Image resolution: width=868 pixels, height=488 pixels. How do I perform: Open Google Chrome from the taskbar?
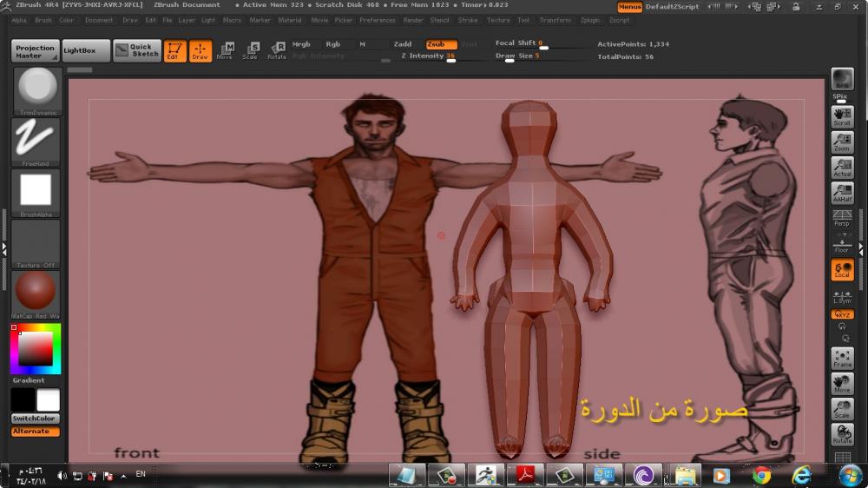(762, 475)
